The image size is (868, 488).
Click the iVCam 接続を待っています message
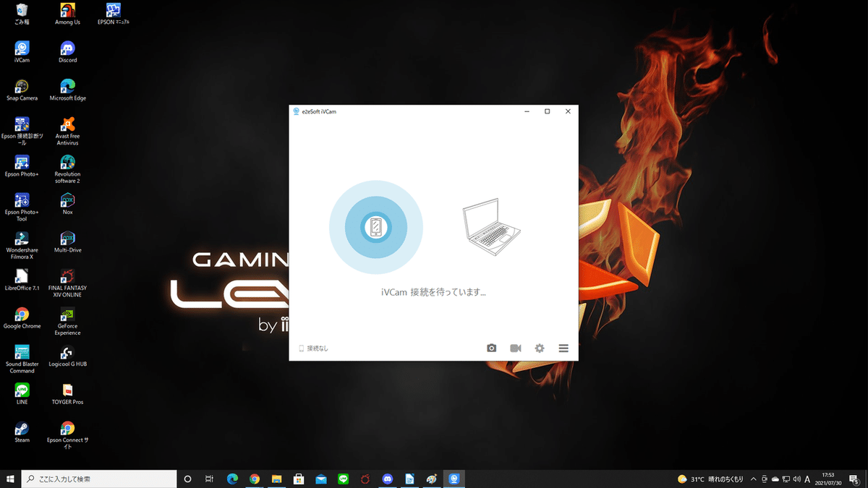tap(433, 293)
